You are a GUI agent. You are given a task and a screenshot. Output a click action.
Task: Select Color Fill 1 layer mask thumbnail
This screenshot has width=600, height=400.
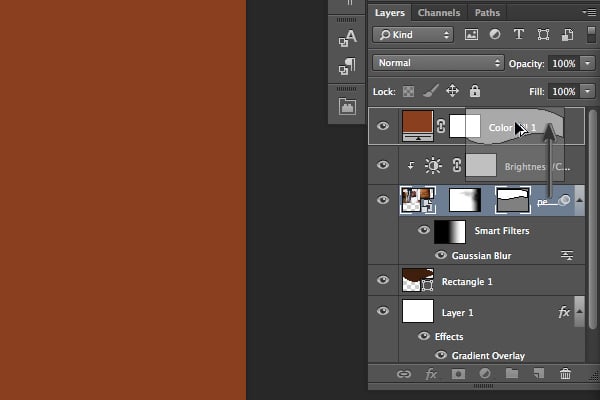click(465, 126)
